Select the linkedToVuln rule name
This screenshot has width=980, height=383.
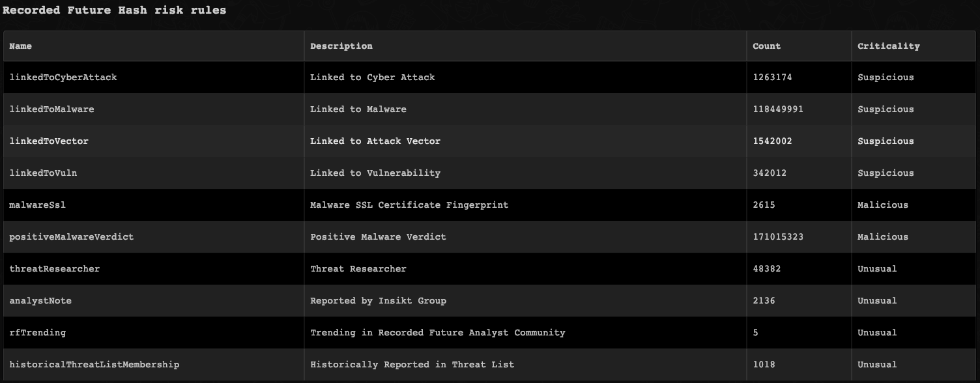tap(43, 173)
